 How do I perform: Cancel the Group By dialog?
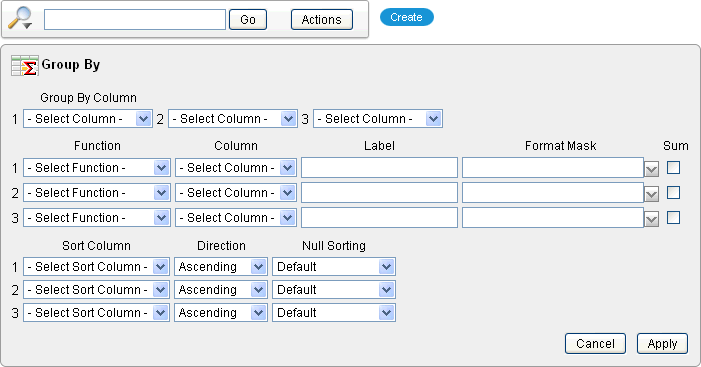point(595,343)
